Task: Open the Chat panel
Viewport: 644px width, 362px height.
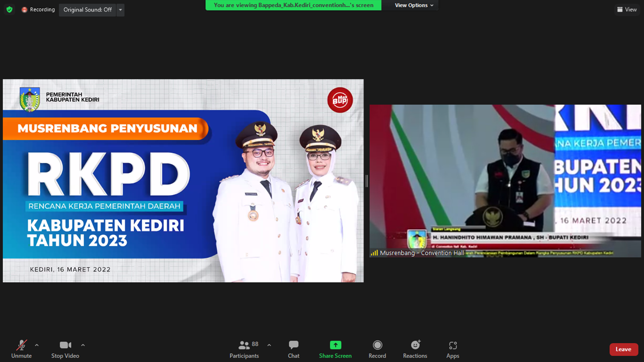Action: pos(293,349)
